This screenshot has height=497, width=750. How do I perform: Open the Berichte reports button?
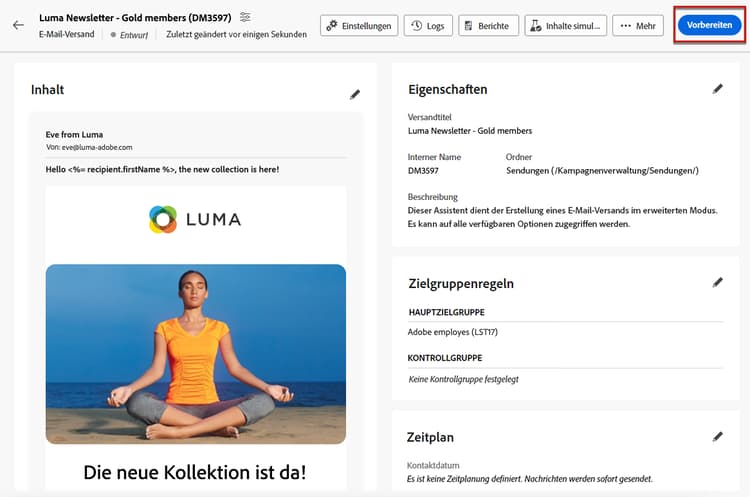pos(488,26)
